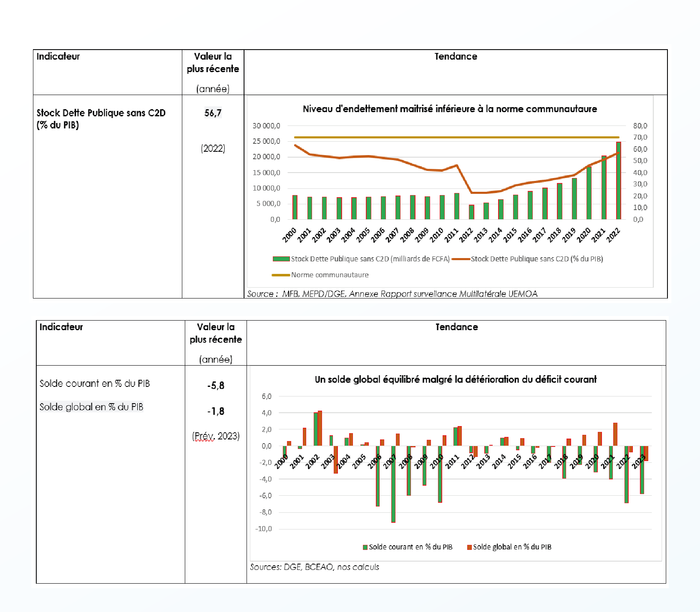
Task: Click 'Solde courant en % du PIB' indicator label
Action: (x=95, y=384)
